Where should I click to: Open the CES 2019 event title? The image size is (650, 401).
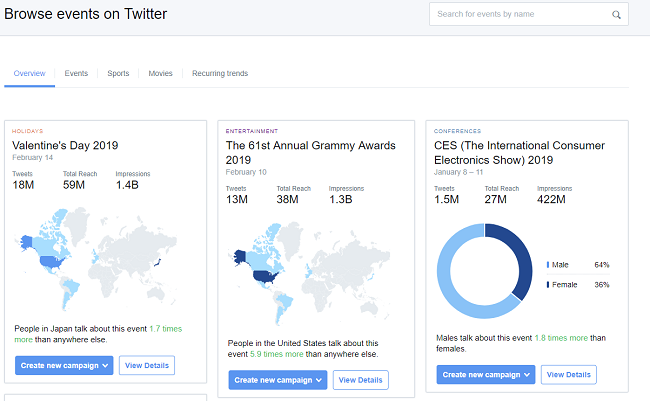point(519,152)
